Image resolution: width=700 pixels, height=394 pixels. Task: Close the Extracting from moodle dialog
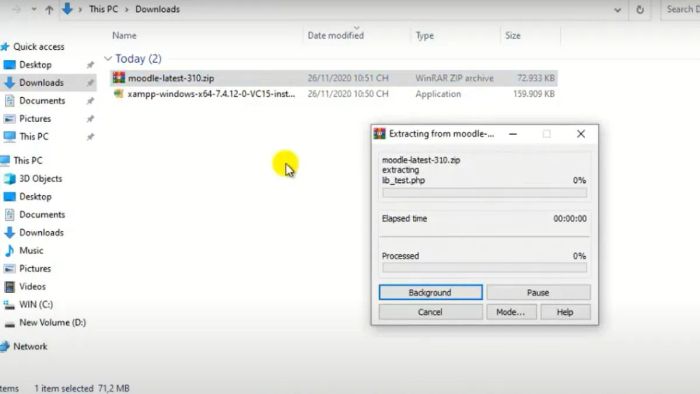(581, 134)
